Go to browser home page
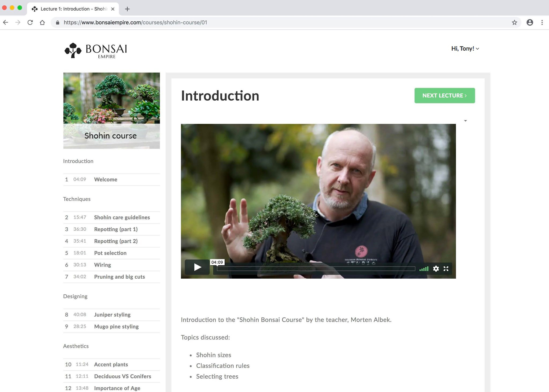549x392 pixels. 42,23
